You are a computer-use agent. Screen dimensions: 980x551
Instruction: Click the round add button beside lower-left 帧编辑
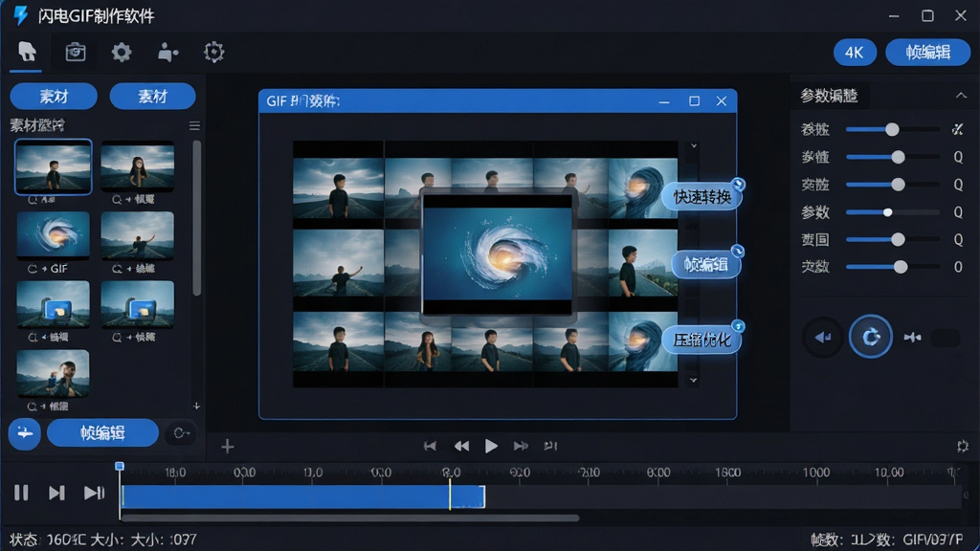pos(24,433)
